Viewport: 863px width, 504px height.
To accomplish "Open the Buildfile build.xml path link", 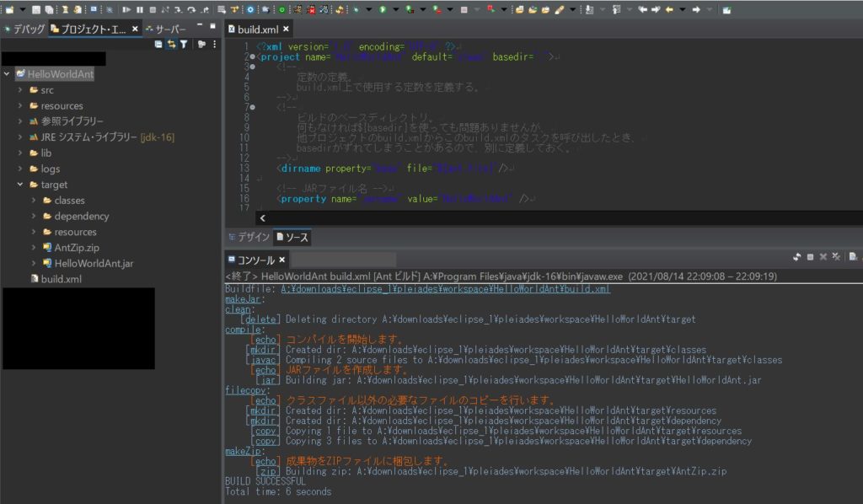I will [445, 289].
